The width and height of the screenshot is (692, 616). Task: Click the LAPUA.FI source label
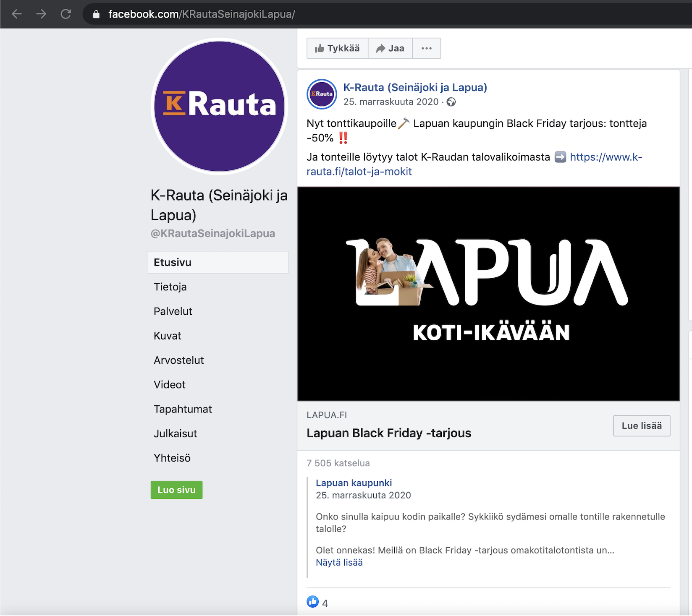click(327, 415)
